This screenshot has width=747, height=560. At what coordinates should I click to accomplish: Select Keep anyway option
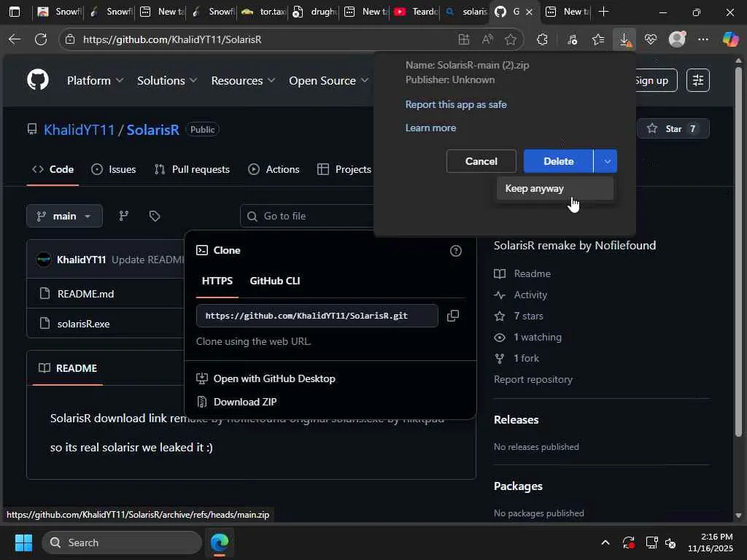pos(555,189)
